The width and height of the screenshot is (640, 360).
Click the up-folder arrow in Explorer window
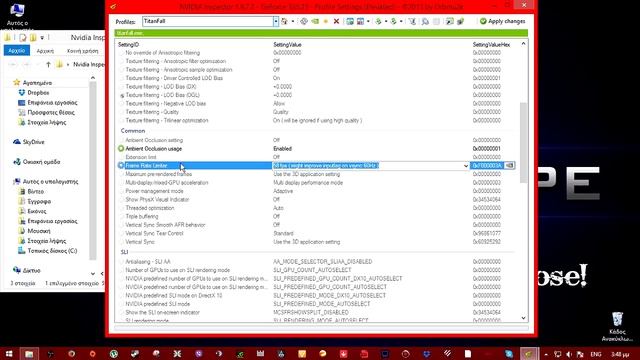48,64
